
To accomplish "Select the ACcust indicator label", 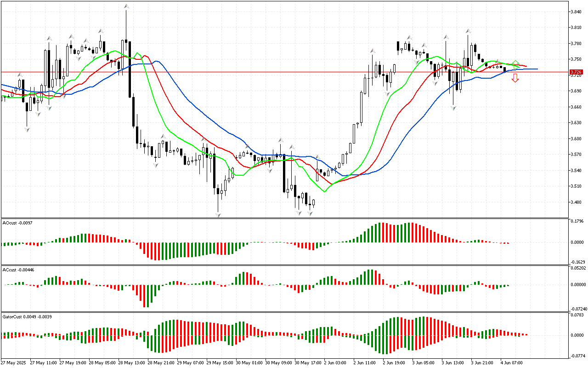I will coord(17,270).
